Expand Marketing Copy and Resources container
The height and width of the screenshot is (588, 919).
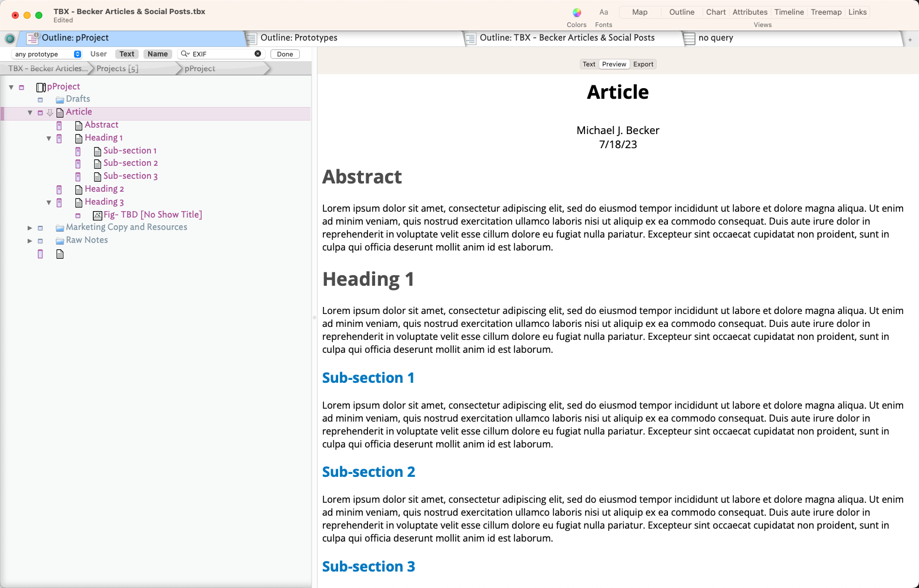[30, 228]
